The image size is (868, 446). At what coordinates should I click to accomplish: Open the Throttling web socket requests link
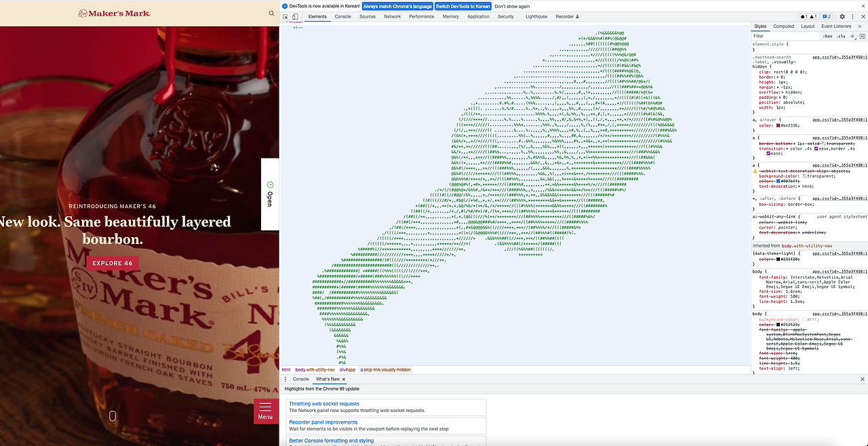[x=324, y=403]
